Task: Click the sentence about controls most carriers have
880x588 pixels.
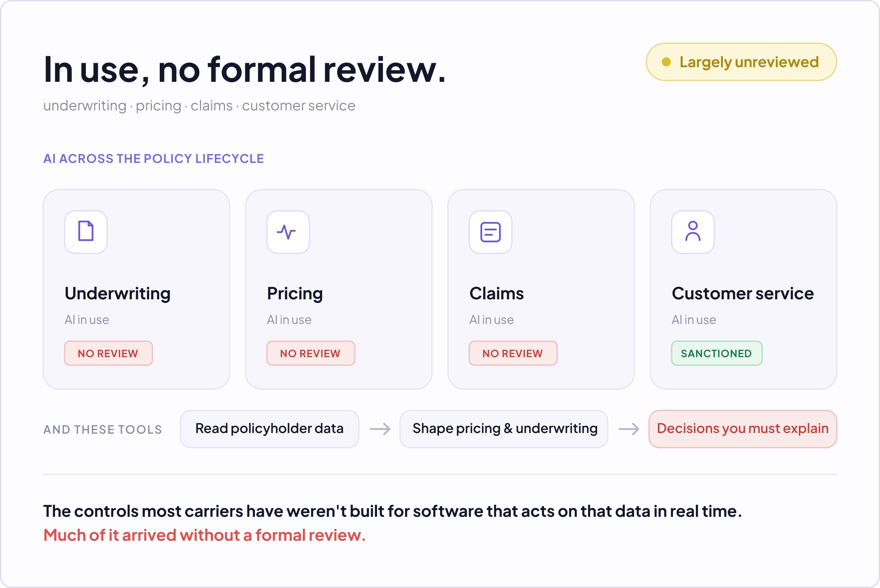Action: [392, 512]
